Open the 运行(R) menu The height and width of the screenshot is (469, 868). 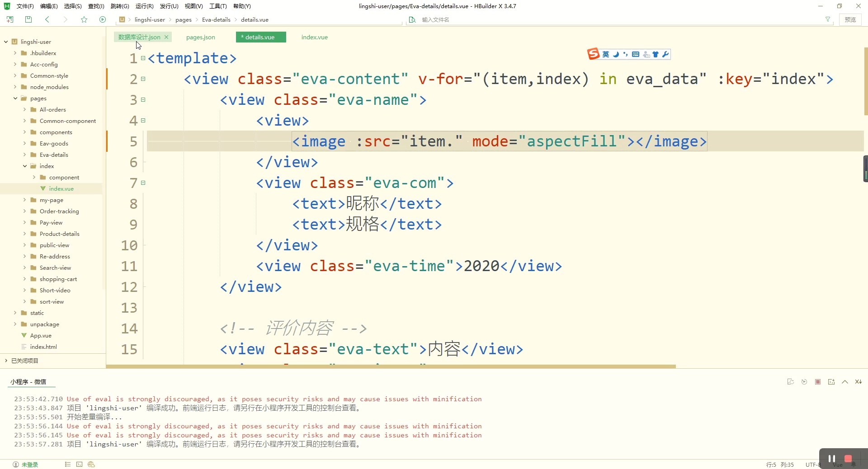coord(144,6)
